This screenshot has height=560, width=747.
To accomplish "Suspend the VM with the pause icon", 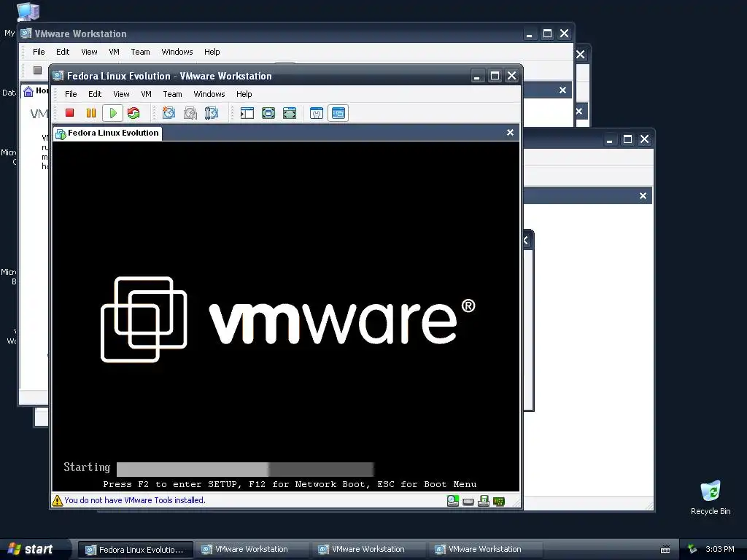I will [91, 113].
